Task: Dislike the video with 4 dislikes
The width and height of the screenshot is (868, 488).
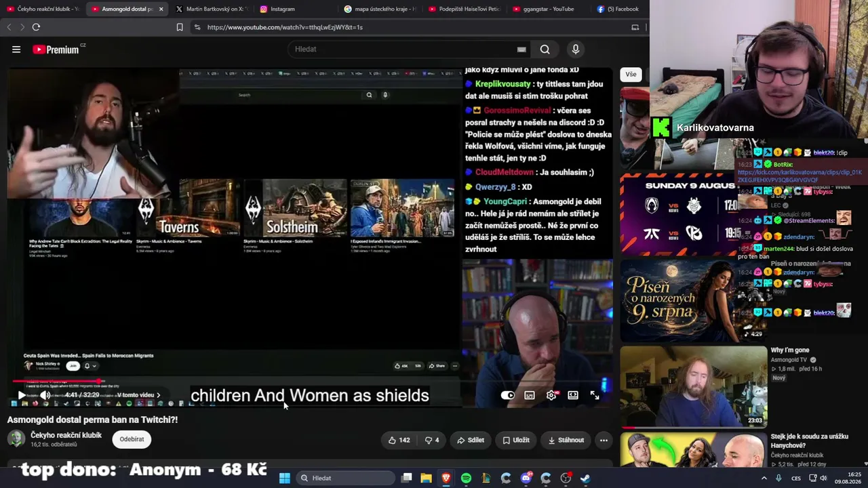Action: (x=432, y=440)
